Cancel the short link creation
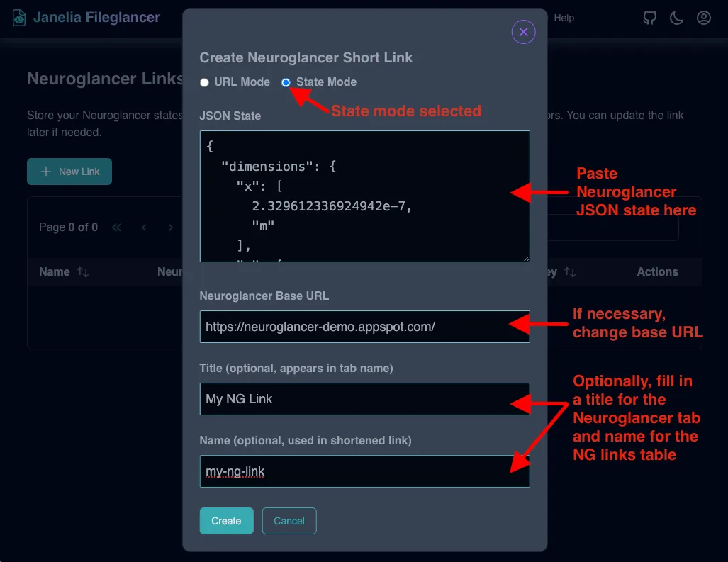Screen dimensions: 728x562 pyautogui.click(x=289, y=520)
